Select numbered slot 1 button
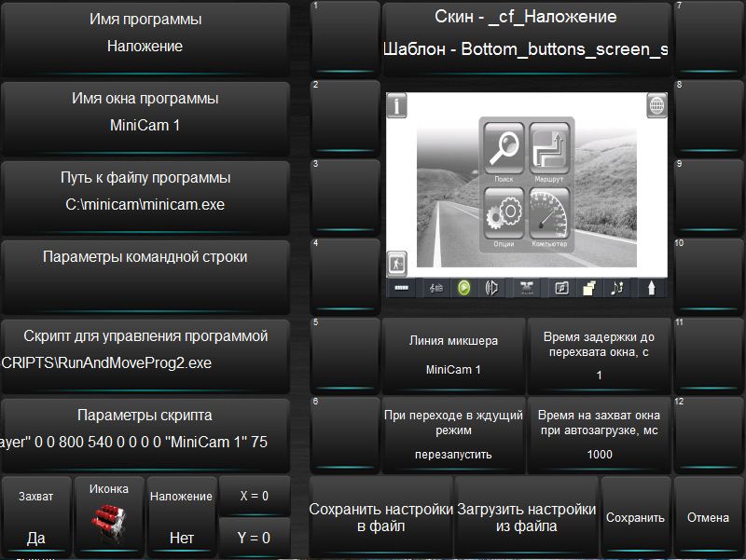 (x=343, y=37)
